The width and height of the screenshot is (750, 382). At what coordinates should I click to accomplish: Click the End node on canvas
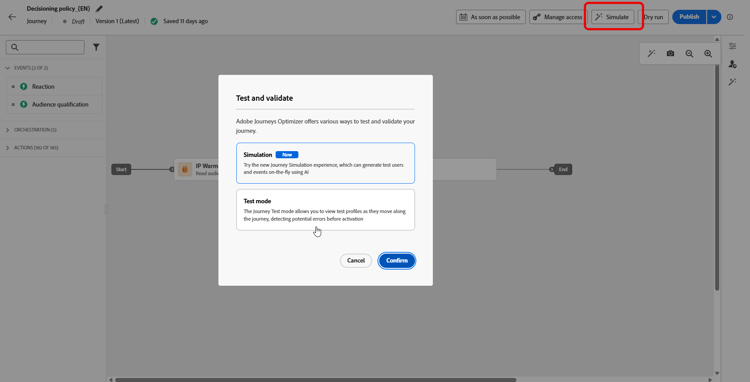pos(563,169)
